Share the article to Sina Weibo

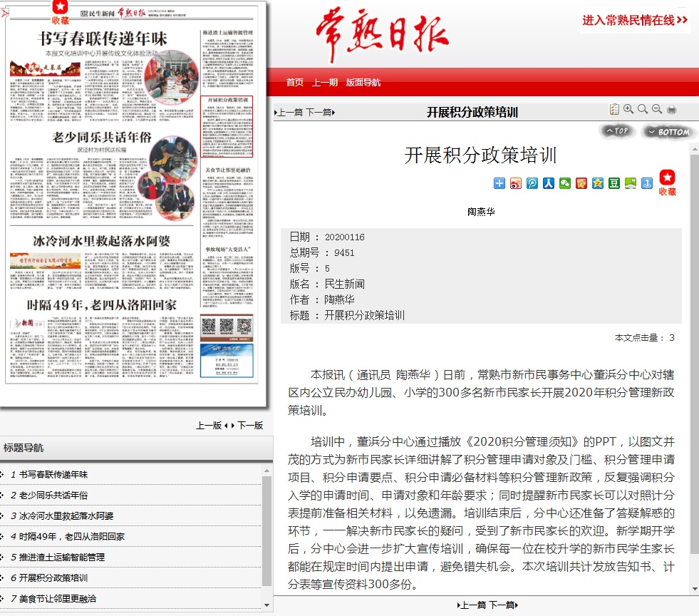pos(516,183)
